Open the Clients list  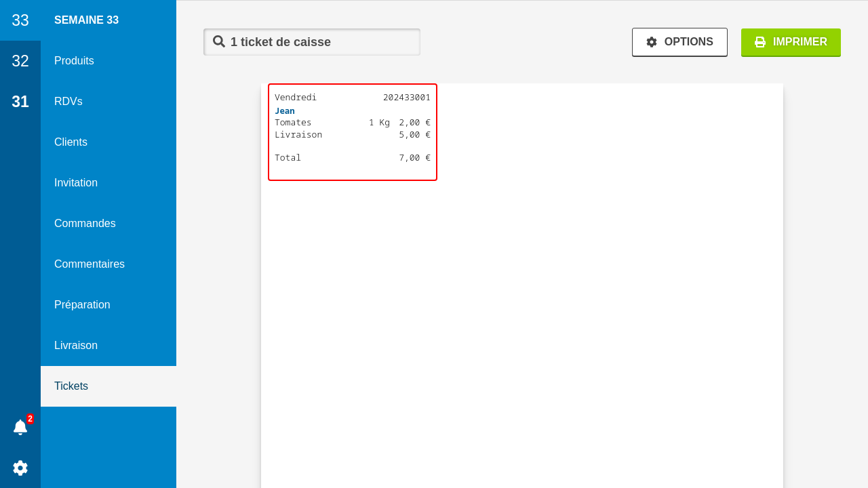coord(71,142)
